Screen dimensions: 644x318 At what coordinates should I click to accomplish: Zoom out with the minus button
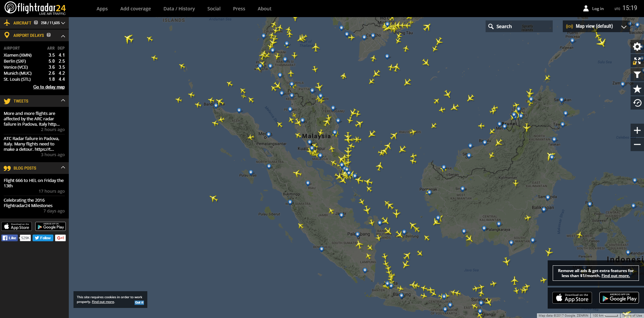[x=637, y=144]
